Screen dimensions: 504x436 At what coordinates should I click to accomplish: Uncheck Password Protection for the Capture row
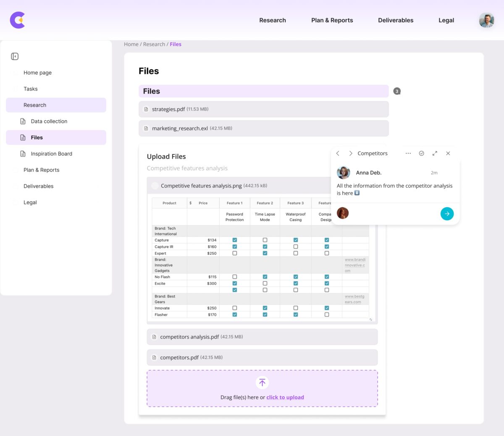(x=234, y=240)
